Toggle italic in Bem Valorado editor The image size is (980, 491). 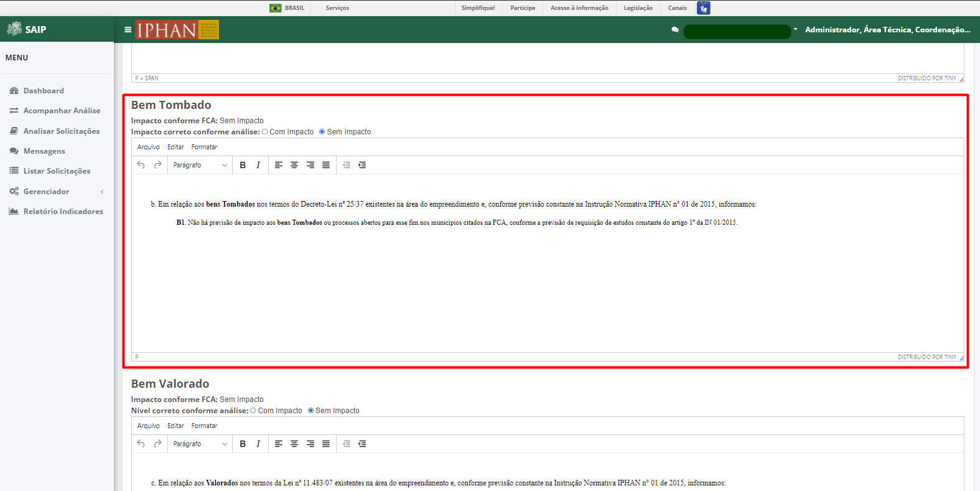click(258, 444)
